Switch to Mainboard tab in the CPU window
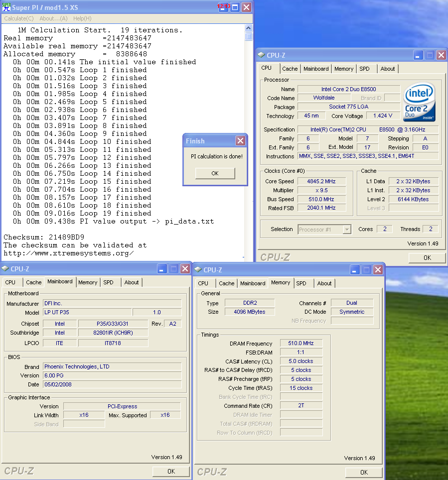 pos(316,69)
